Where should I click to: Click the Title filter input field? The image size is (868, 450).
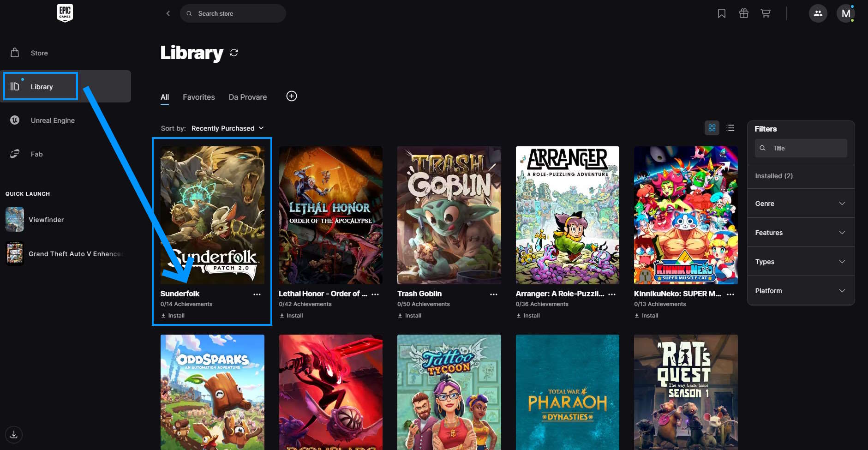click(801, 148)
